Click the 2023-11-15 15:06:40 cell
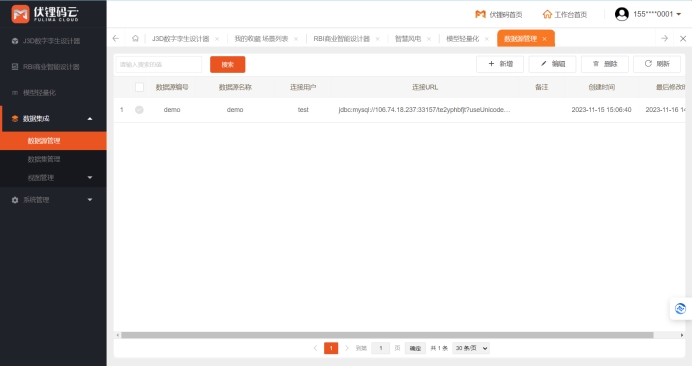The image size is (692, 367). coord(602,110)
